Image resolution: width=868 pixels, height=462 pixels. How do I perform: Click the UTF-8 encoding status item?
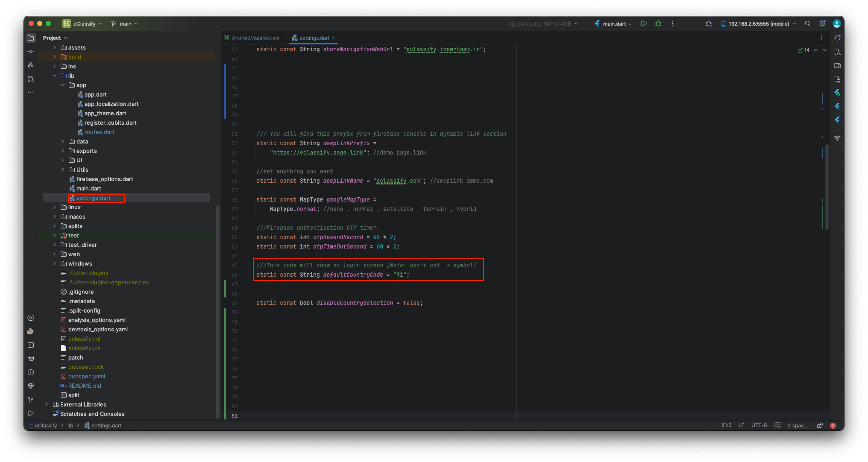click(x=759, y=425)
